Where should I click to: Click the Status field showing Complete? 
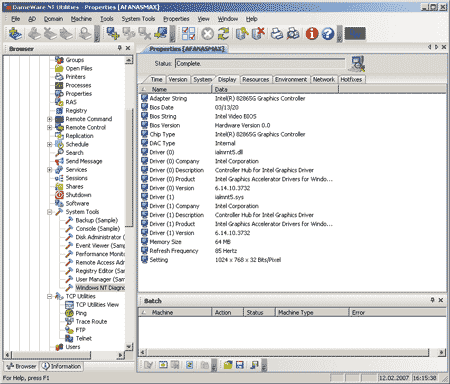(260, 63)
